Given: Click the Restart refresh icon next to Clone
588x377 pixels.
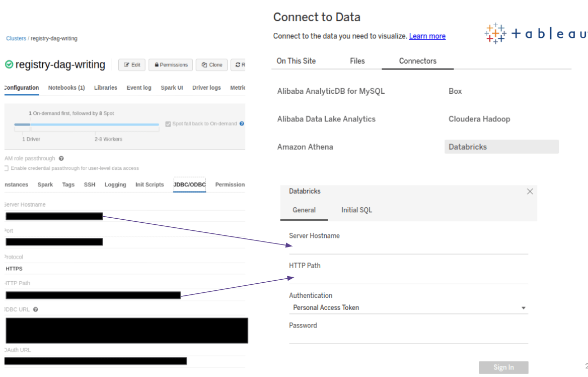Looking at the screenshot, I should pyautogui.click(x=237, y=65).
